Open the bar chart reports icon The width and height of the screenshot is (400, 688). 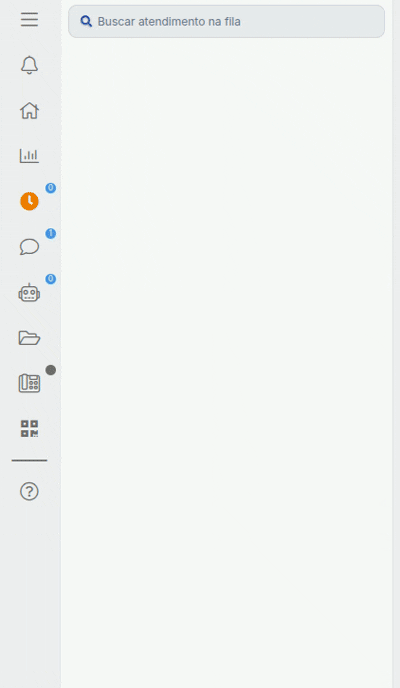point(29,156)
